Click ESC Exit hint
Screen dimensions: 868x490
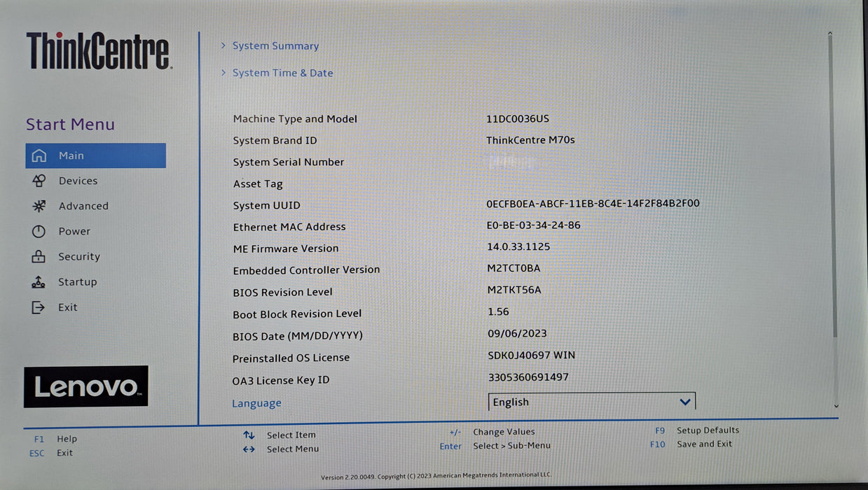[50, 453]
